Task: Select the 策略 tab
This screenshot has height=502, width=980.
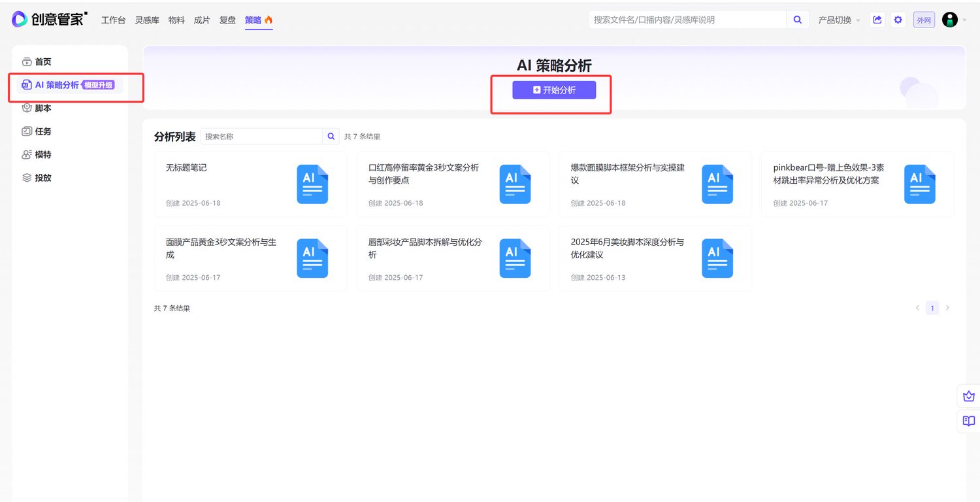Action: [x=253, y=20]
